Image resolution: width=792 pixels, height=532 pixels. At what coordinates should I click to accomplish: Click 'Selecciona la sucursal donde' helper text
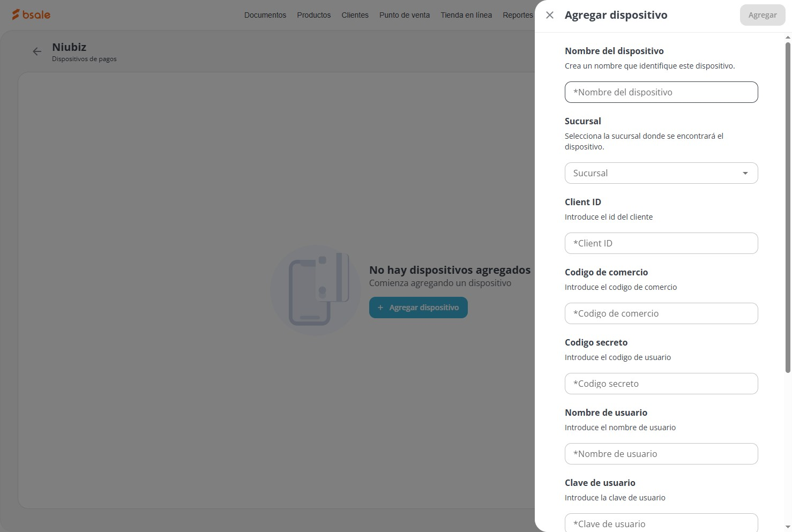pyautogui.click(x=644, y=141)
